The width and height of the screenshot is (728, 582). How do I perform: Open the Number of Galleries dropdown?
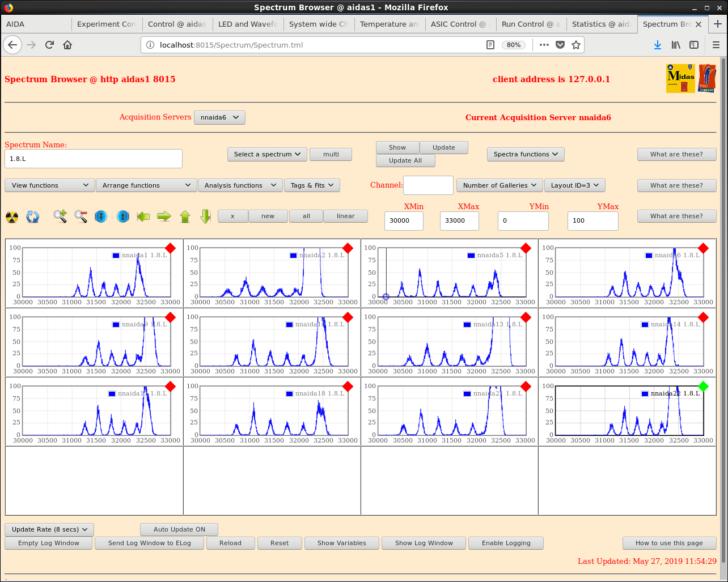coord(500,185)
